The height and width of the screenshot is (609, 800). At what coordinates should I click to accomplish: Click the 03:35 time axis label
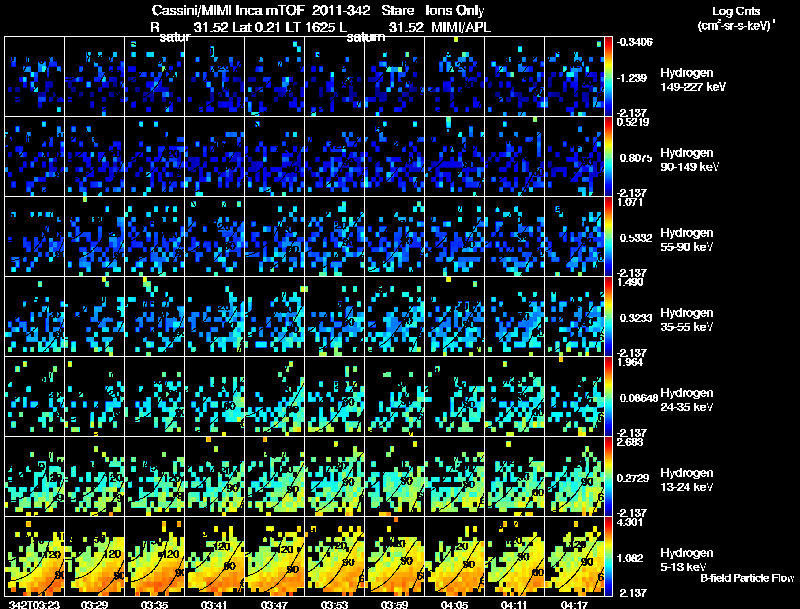click(x=154, y=604)
